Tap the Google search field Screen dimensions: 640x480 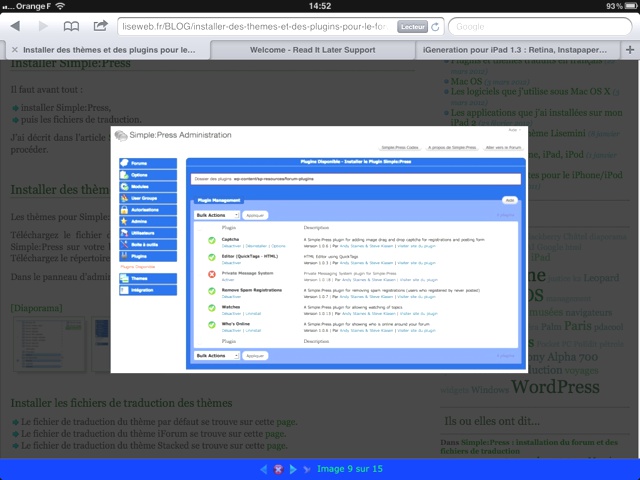tap(538, 27)
